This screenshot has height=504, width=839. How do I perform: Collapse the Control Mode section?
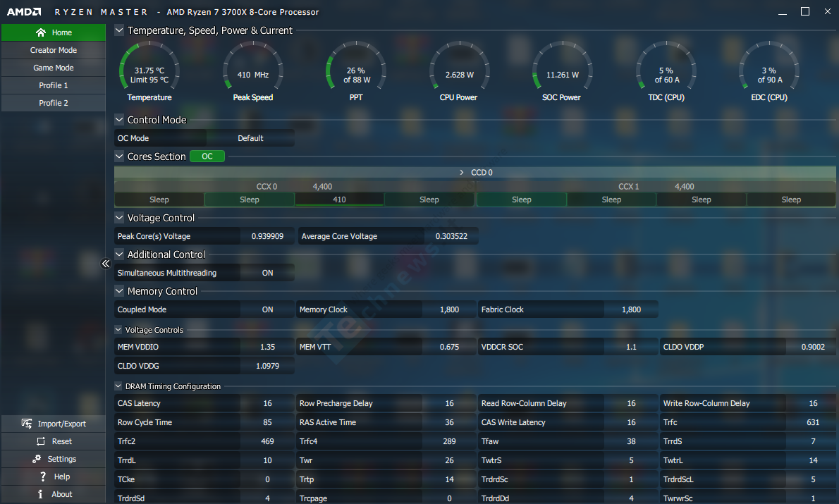(x=119, y=120)
